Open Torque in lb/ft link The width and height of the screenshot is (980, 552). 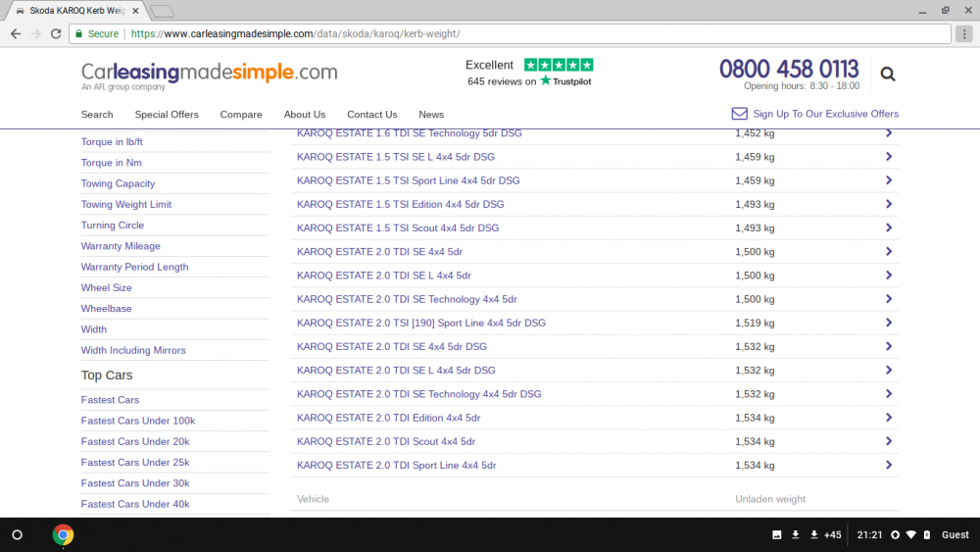[112, 142]
